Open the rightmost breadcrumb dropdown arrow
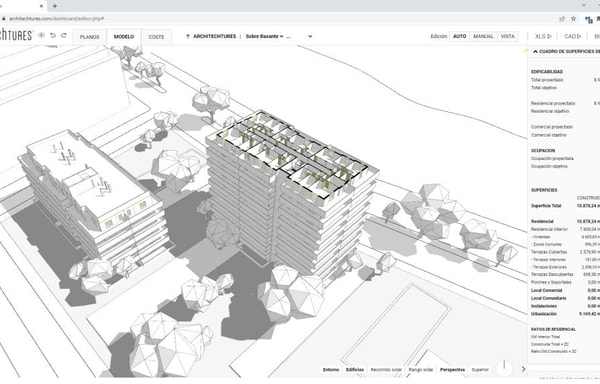The width and height of the screenshot is (600, 384). click(x=310, y=36)
